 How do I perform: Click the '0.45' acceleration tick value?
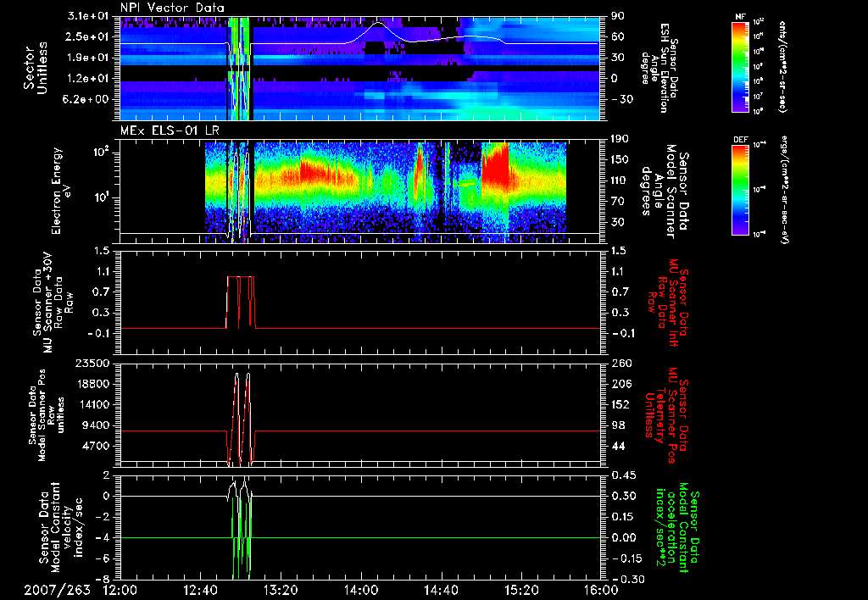(624, 475)
